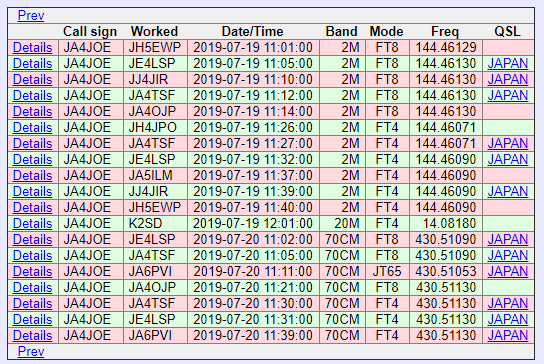Open Details for JE4LSP contact at 11:31:00
Viewport: 544px width, 364px height.
coord(32,319)
